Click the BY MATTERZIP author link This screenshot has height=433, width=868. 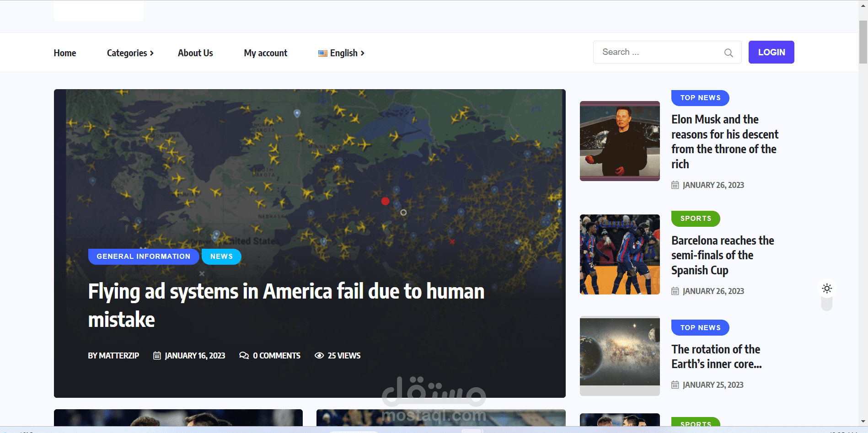click(x=113, y=356)
